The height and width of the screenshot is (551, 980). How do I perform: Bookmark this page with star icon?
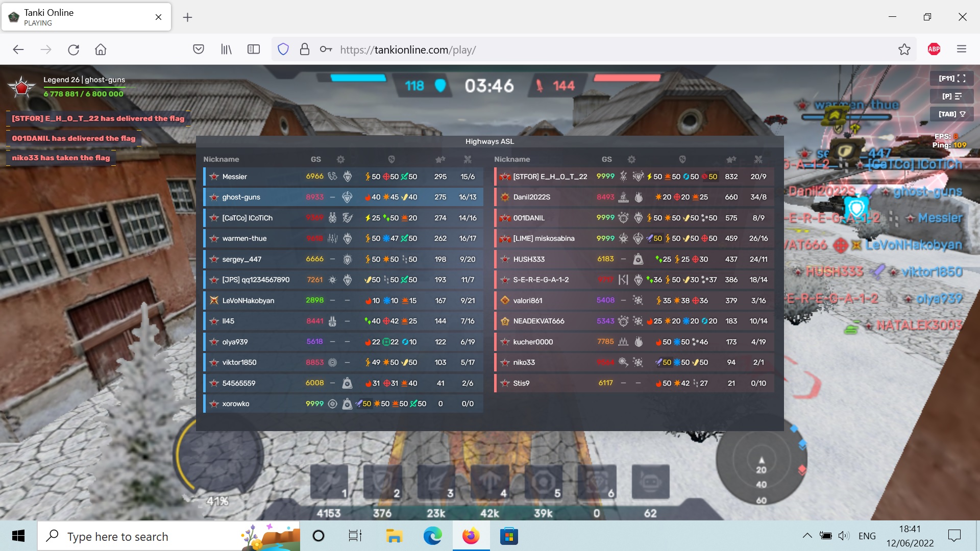[x=904, y=49]
